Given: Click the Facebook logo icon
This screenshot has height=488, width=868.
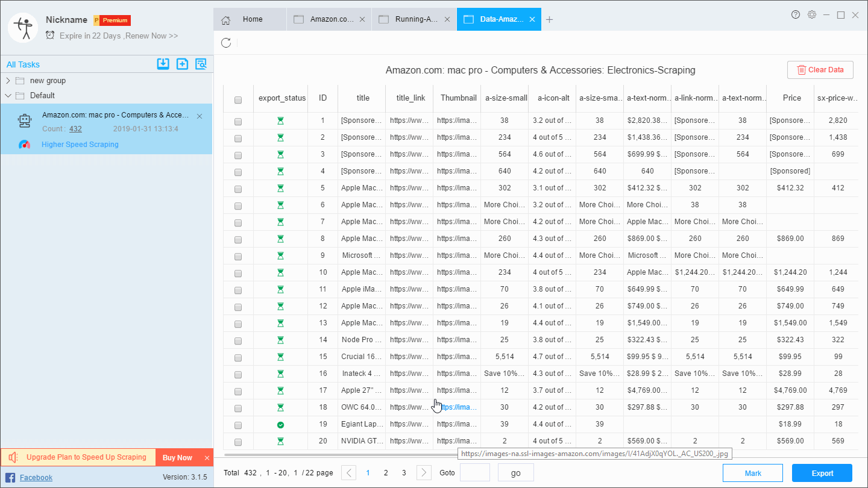Looking at the screenshot, I should coord(10,478).
